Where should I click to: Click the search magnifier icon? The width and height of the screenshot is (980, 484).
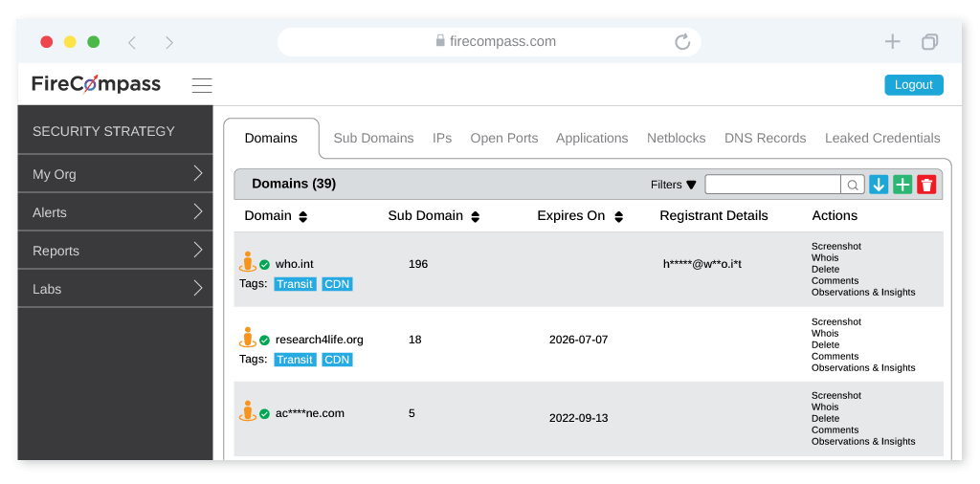[853, 185]
